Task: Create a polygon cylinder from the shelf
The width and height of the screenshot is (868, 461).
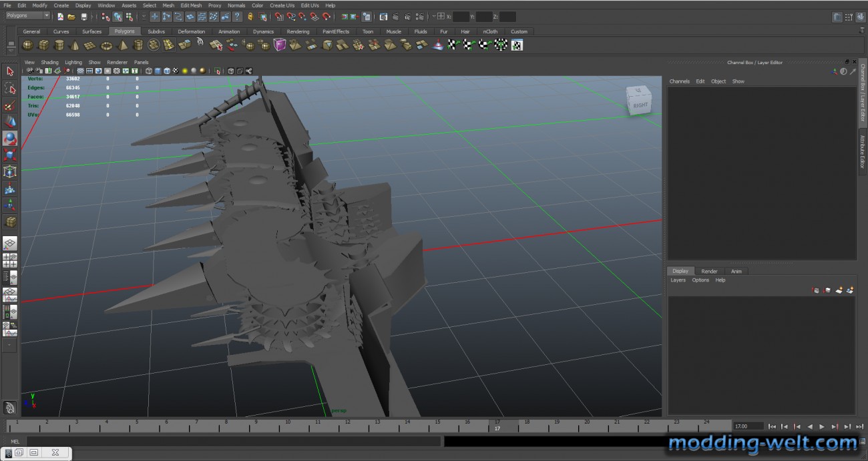Action: [x=59, y=45]
